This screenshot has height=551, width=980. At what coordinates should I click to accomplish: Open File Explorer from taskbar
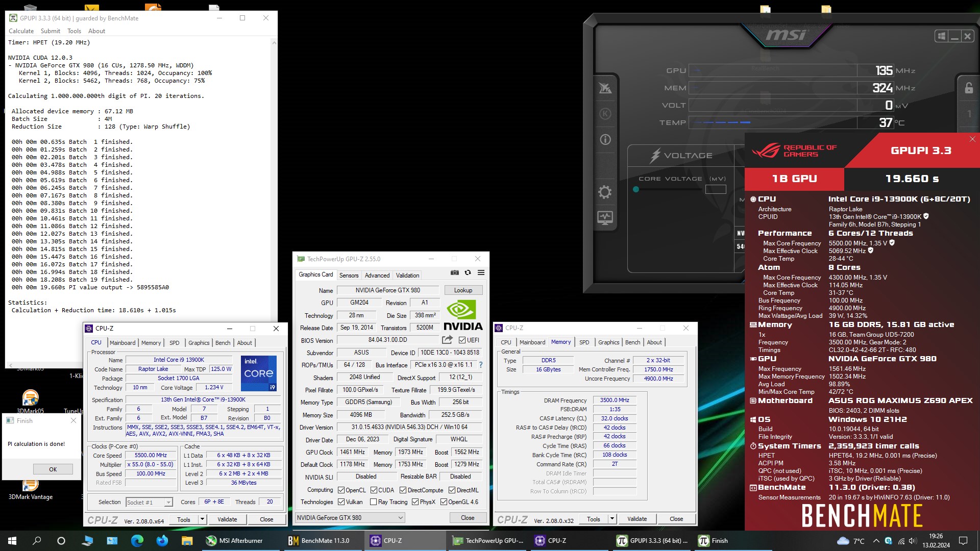(187, 541)
